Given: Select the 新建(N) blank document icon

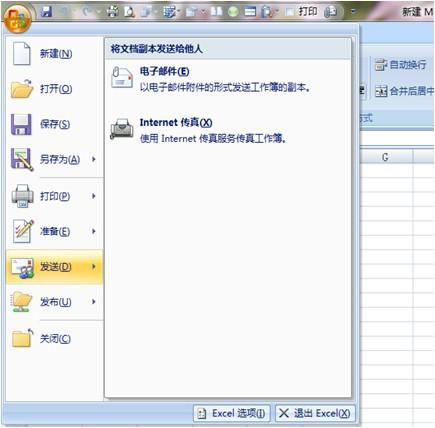Looking at the screenshot, I should click(22, 53).
